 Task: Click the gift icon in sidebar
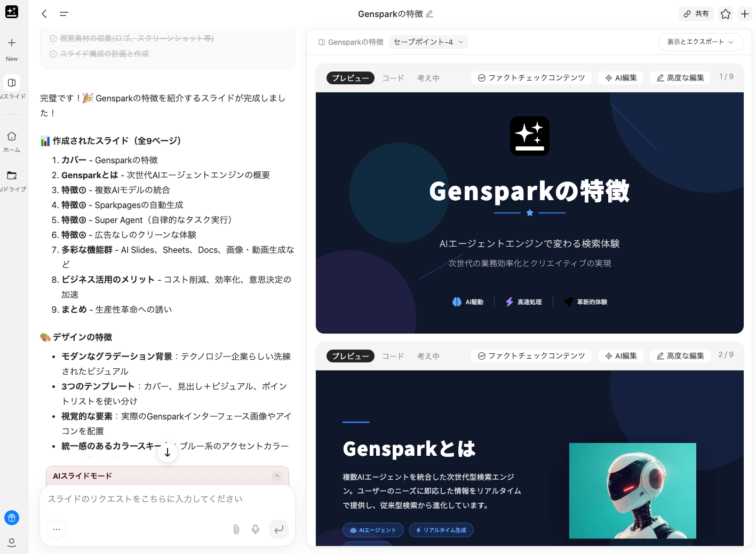[12, 517]
